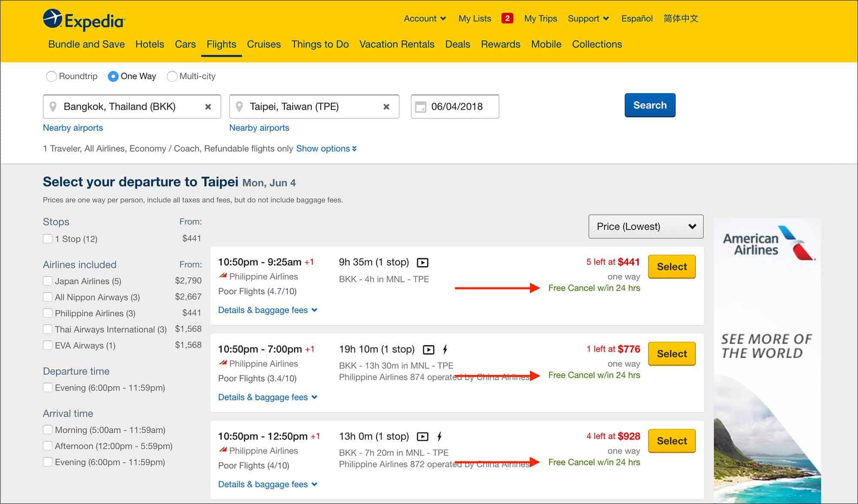
Task: Click entertainment icon on 13h 0m flight
Action: click(x=423, y=437)
